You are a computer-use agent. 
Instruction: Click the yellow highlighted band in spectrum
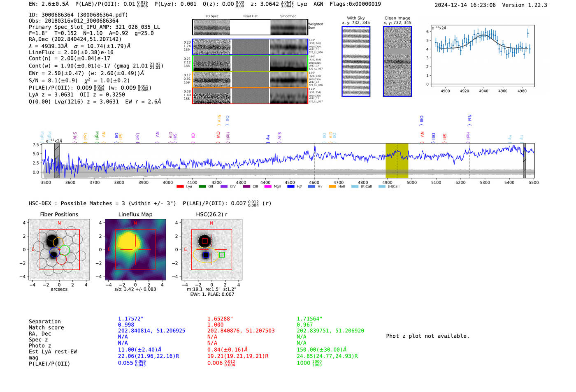397,161
